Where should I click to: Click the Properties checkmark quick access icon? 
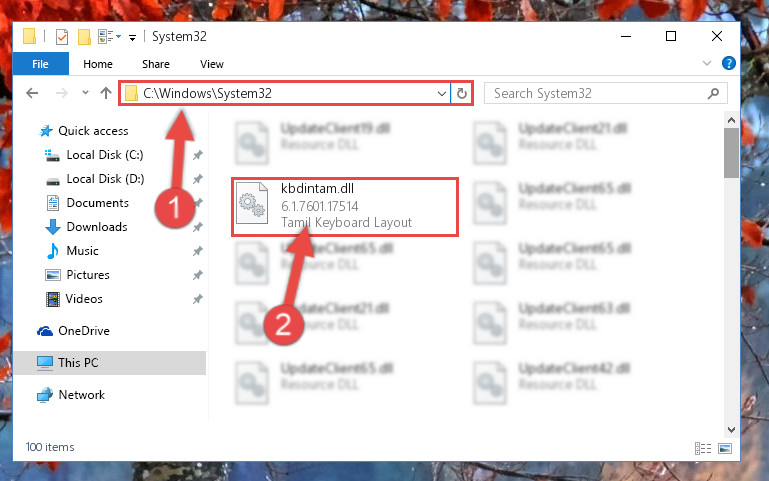pos(62,37)
